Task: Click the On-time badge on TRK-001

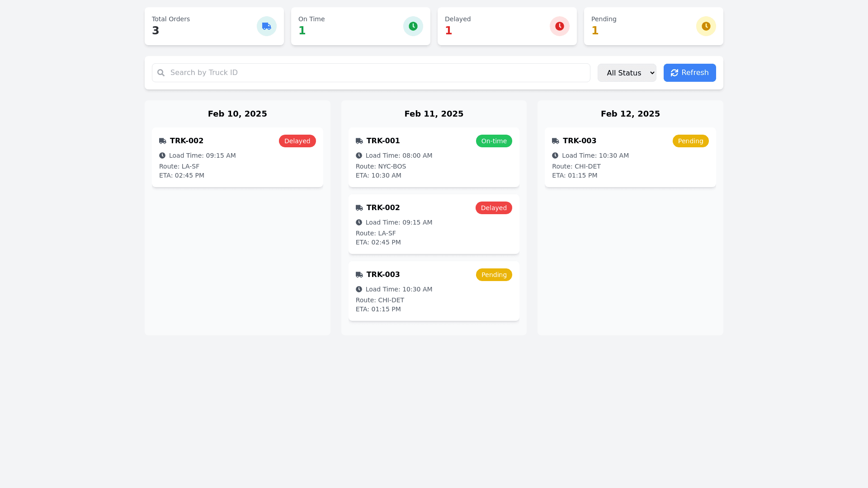Action: [494, 141]
